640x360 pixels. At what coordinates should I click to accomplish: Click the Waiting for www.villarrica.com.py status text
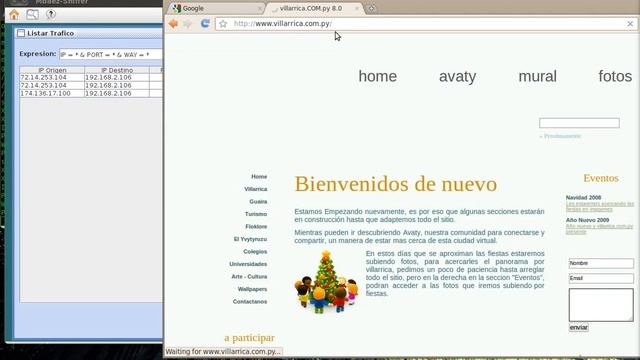point(223,351)
